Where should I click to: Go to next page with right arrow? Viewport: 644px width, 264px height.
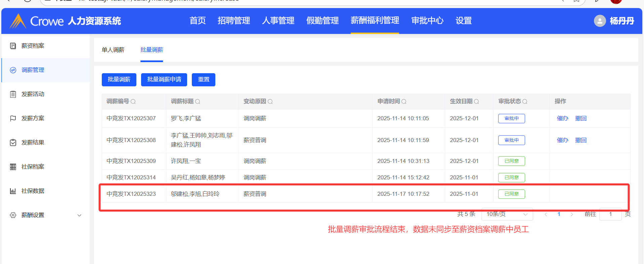click(x=571, y=214)
